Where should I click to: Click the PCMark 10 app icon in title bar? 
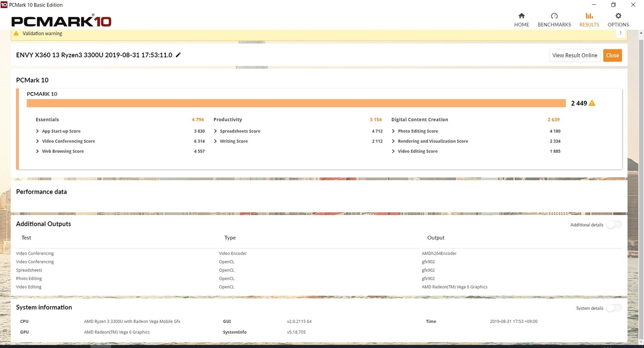tap(4, 5)
